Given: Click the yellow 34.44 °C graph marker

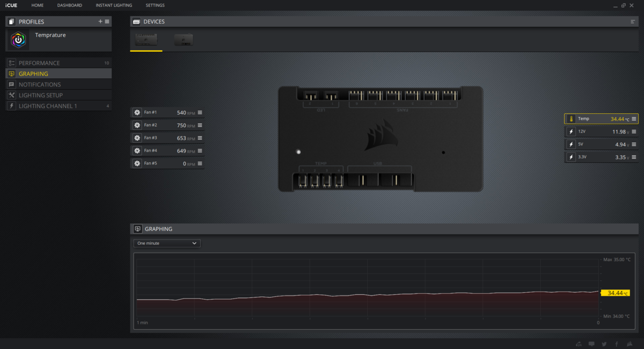Looking at the screenshot, I should (x=615, y=293).
